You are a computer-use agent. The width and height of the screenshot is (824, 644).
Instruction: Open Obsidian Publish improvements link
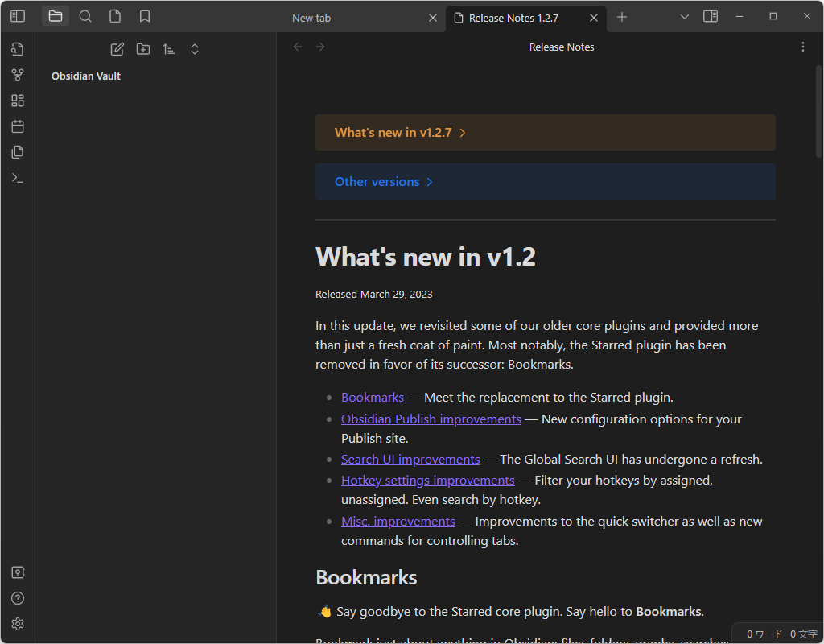click(431, 419)
